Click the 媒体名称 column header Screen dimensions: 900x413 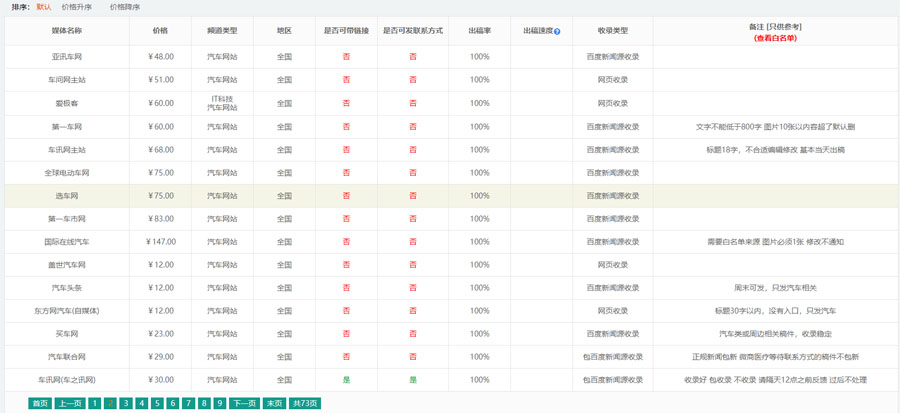coord(66,31)
